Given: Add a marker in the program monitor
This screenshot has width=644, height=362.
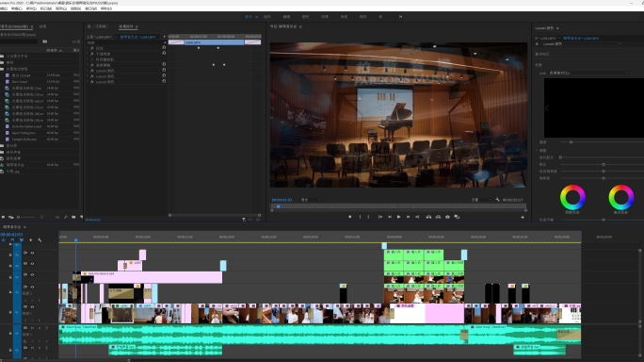Looking at the screenshot, I should click(350, 217).
